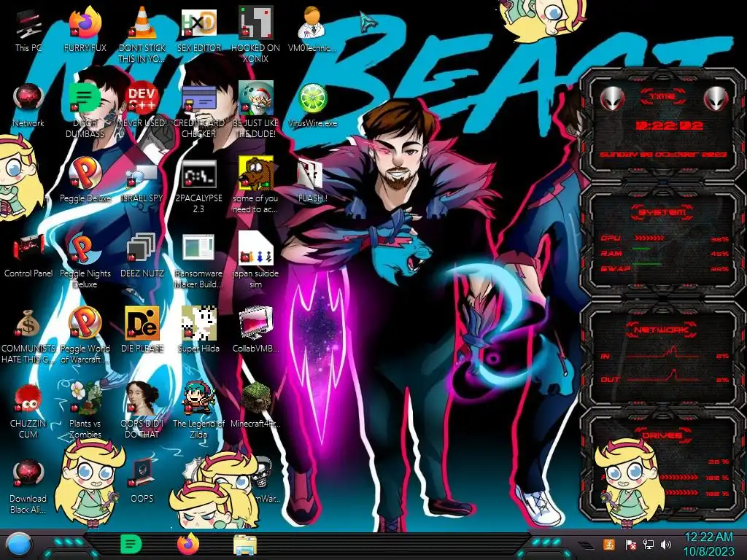747x560 pixels.
Task: Click the SYSTEM widget header
Action: pyautogui.click(x=662, y=212)
